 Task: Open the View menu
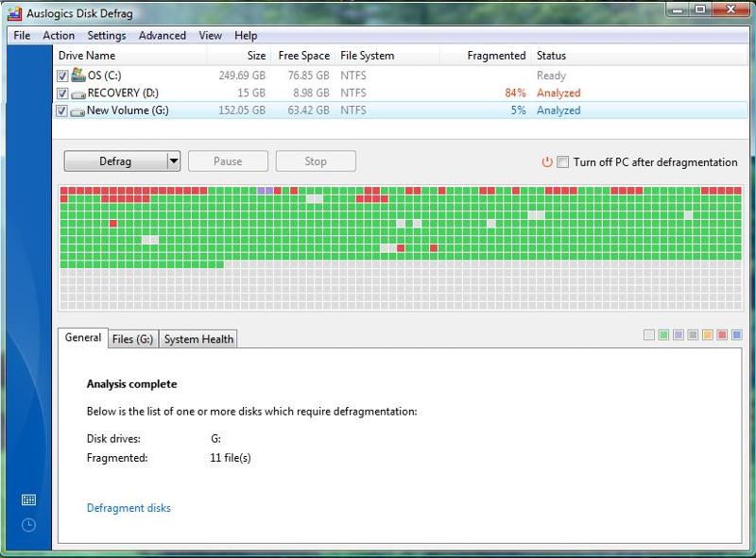point(210,36)
